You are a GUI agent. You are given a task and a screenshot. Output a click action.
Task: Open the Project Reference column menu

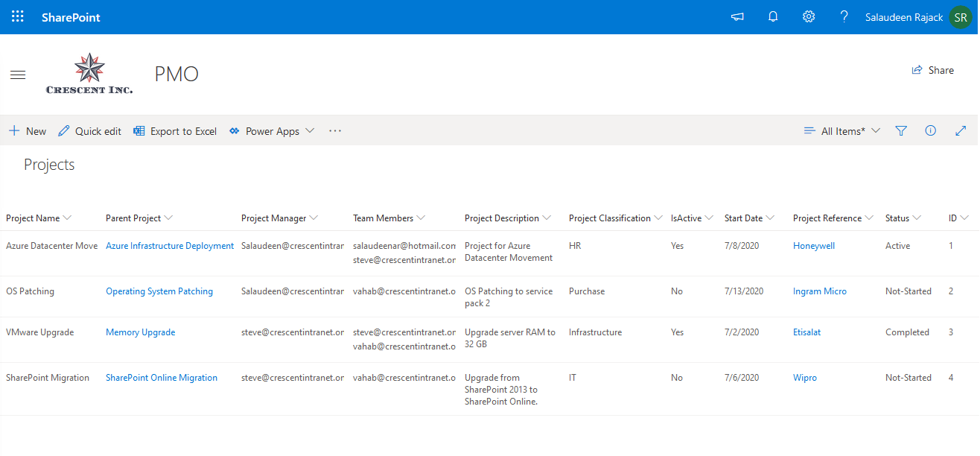[x=833, y=218]
